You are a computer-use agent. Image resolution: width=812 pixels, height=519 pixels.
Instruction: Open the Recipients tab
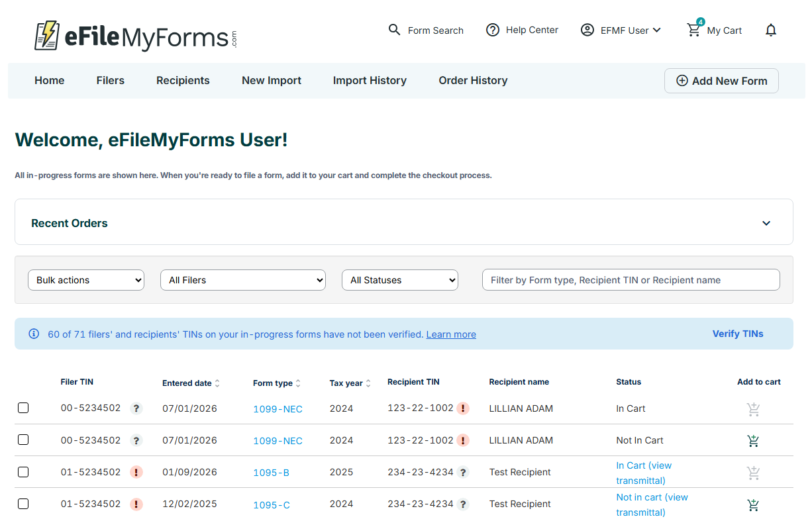point(183,80)
